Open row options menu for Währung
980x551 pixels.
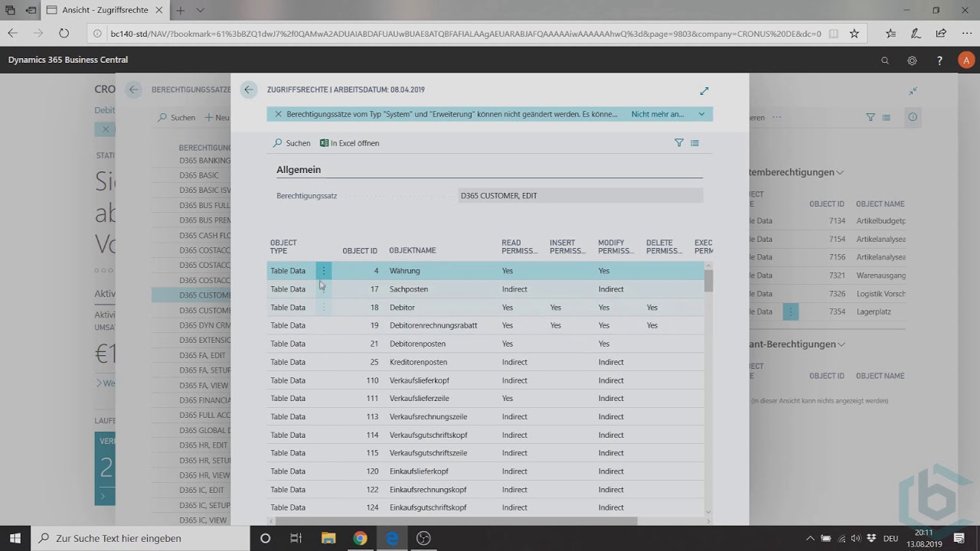[324, 271]
